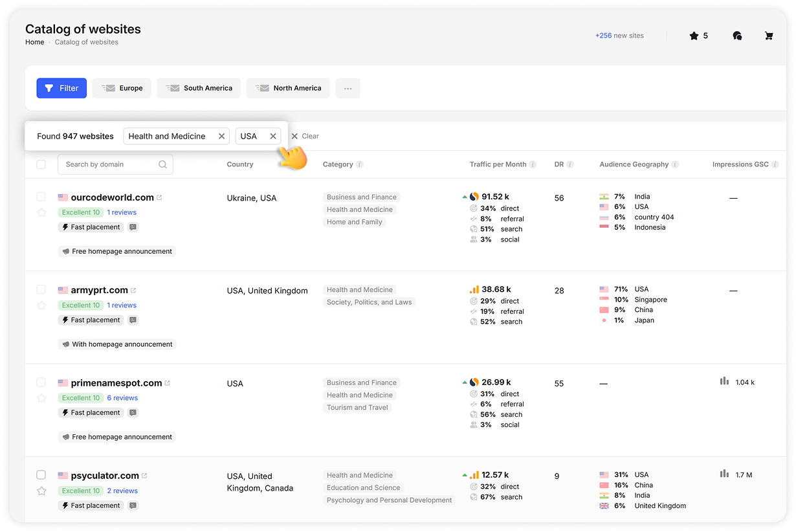The image size is (796, 532).
Task: Click the favorites star counter showing 5
Action: tap(699, 36)
